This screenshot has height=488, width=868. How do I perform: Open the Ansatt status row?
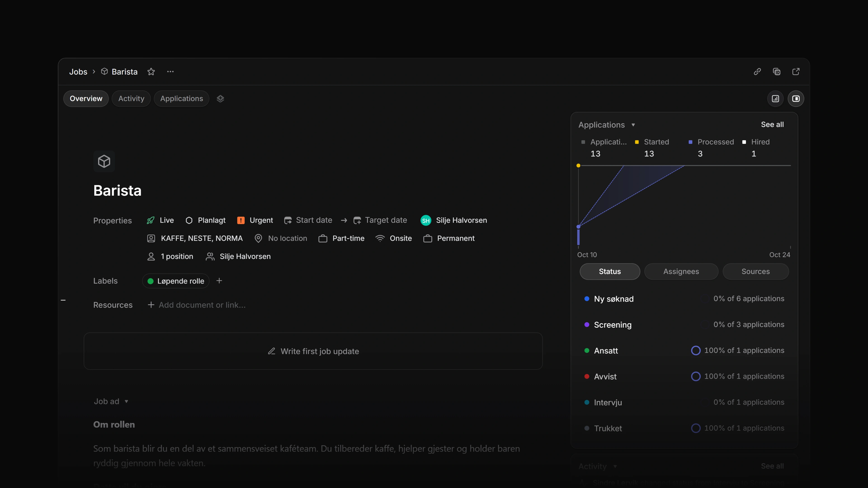pyautogui.click(x=684, y=351)
